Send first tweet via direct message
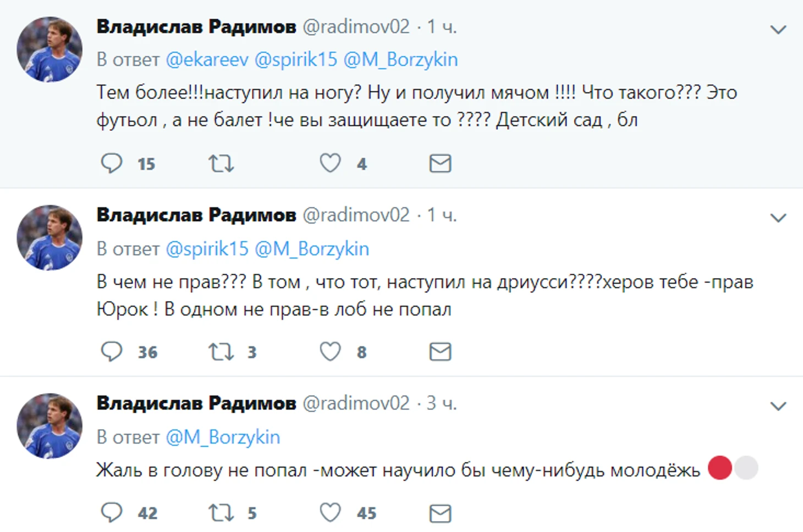This screenshot has height=532, width=803. (440, 163)
